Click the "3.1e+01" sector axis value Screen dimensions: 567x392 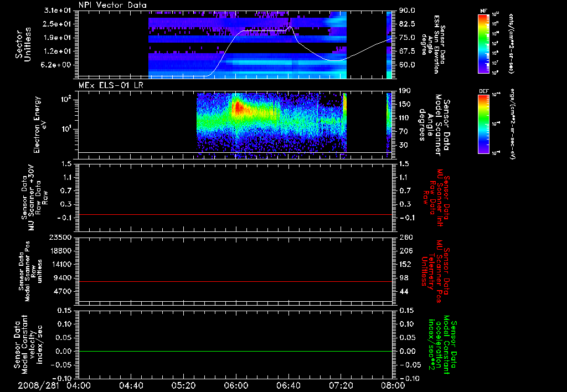coord(58,11)
